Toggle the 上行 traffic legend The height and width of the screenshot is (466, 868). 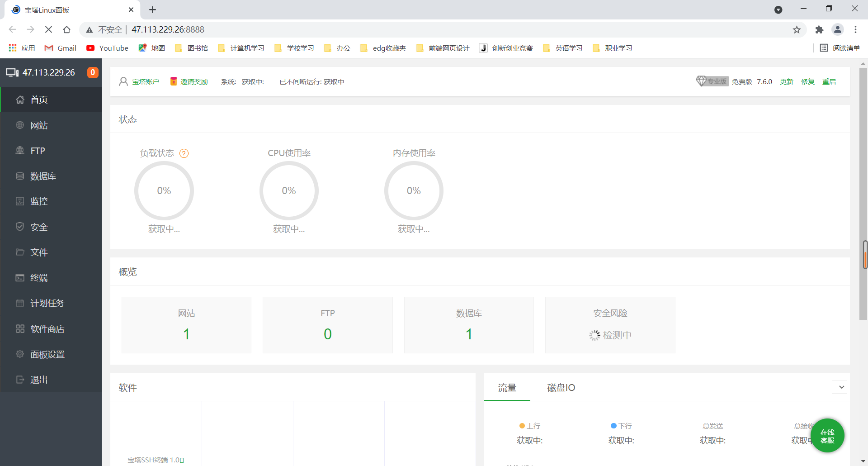pos(530,425)
